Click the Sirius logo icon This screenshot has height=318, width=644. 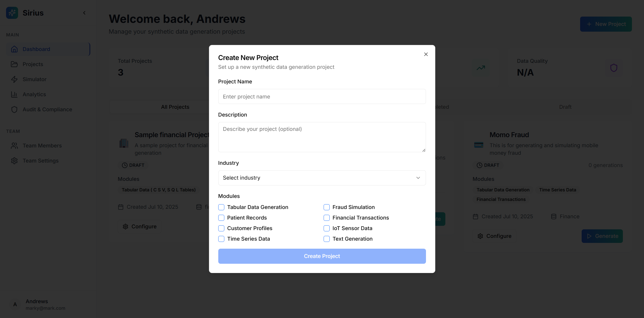coord(12,13)
